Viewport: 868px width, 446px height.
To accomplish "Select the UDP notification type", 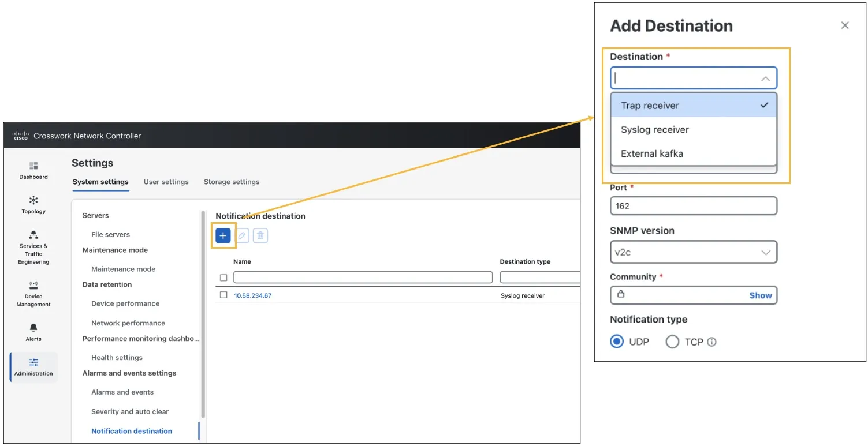I will point(617,342).
